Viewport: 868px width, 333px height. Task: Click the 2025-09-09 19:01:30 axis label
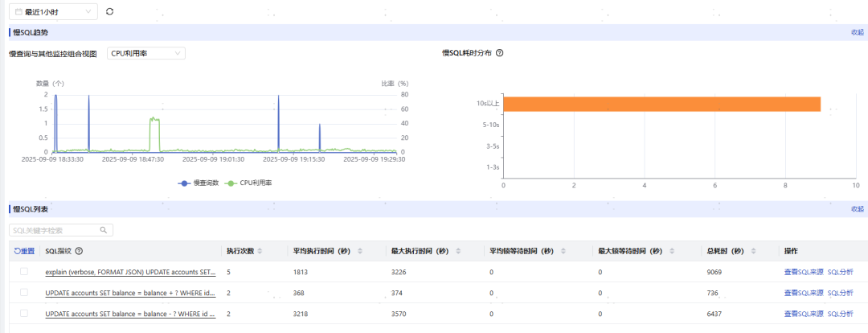pos(214,159)
